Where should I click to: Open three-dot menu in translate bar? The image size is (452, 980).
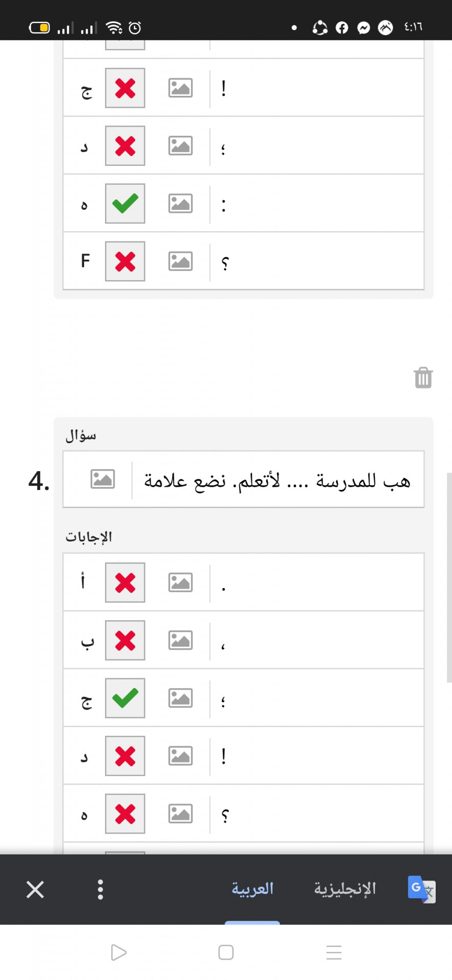(101, 889)
